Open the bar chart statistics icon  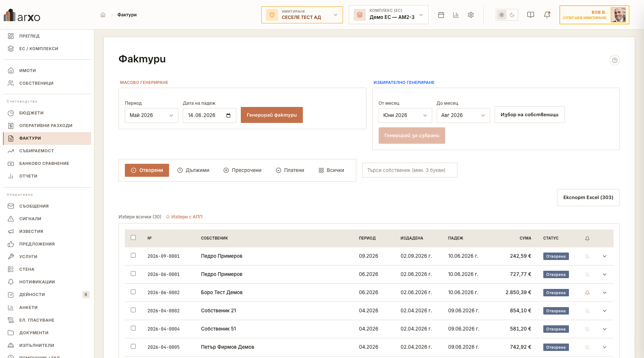click(x=456, y=15)
